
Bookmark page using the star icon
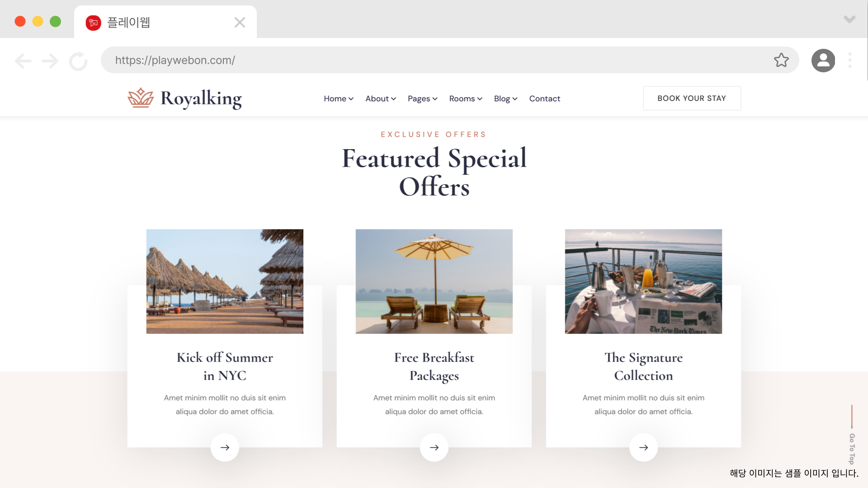(781, 60)
